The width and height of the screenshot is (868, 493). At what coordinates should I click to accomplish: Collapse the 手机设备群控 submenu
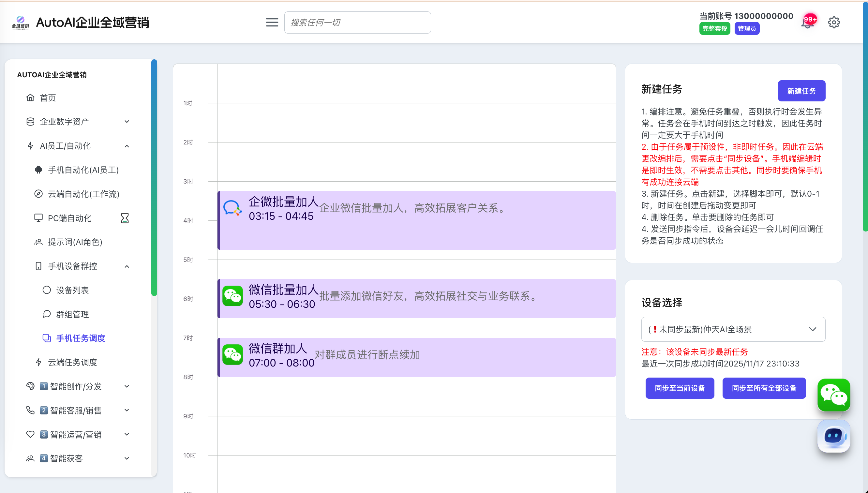(x=127, y=266)
